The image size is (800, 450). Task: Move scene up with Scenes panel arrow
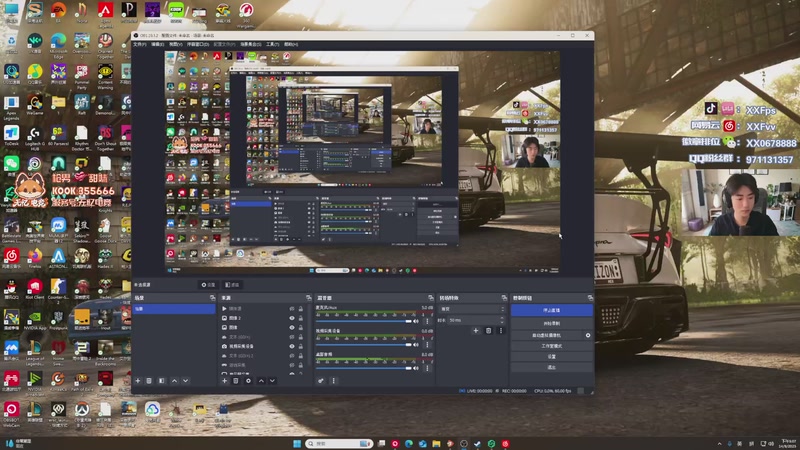coord(174,381)
